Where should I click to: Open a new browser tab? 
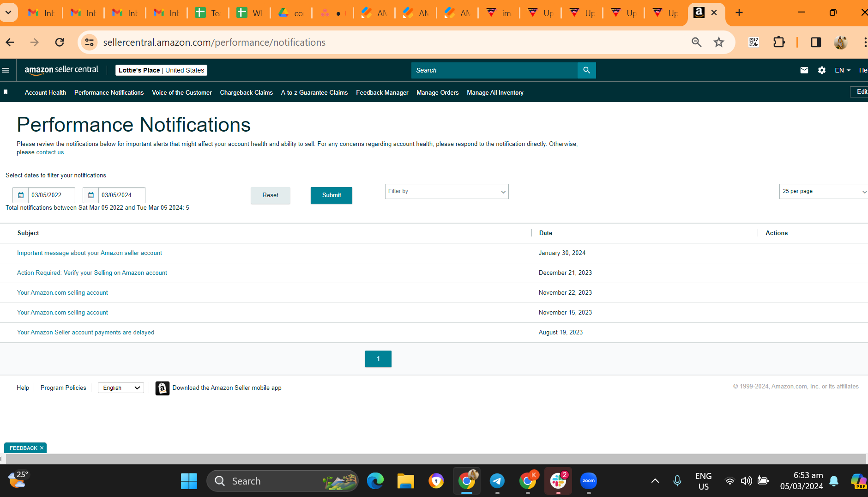[739, 13]
